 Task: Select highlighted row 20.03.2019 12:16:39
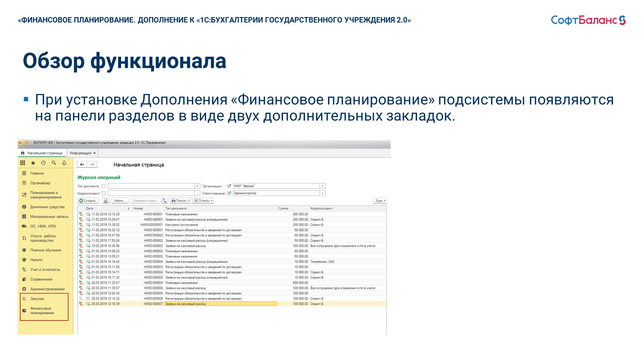click(x=232, y=304)
